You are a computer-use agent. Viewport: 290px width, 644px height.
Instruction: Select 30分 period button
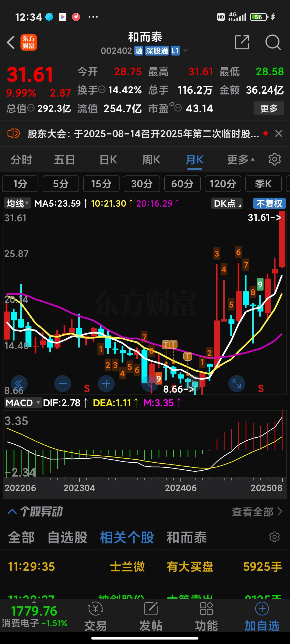point(142,184)
